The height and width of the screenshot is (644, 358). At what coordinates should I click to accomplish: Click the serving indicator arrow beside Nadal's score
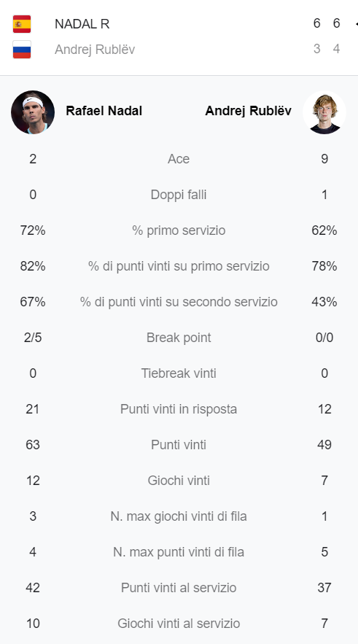click(356, 24)
